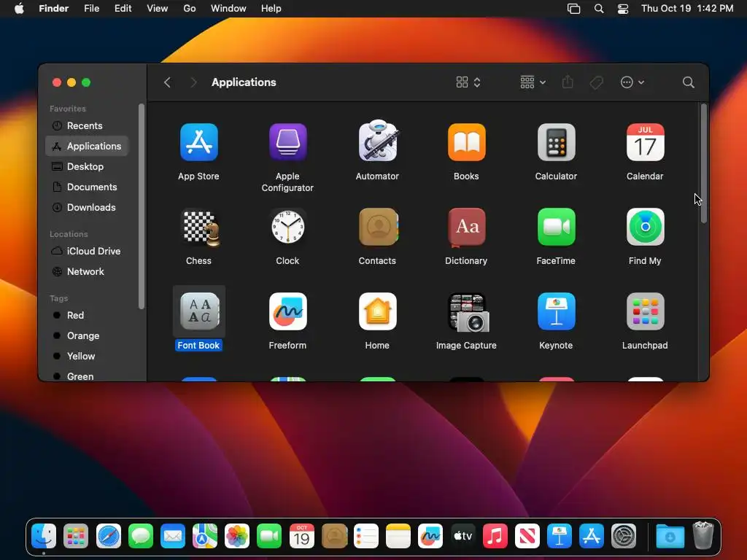747x560 pixels.
Task: Open the Window menu
Action: 228,9
